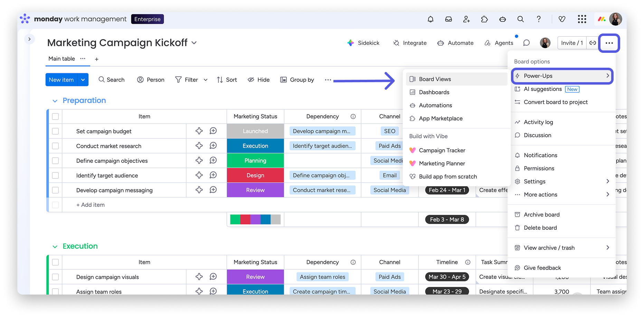Viewport: 644px width, 317px height.
Task: Open the apps puzzle piece icon
Action: click(484, 19)
